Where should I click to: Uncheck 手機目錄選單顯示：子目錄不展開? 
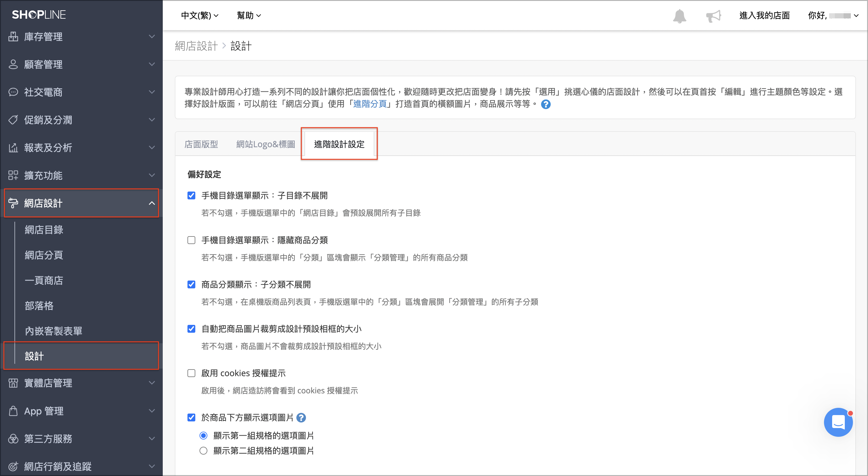(191, 195)
